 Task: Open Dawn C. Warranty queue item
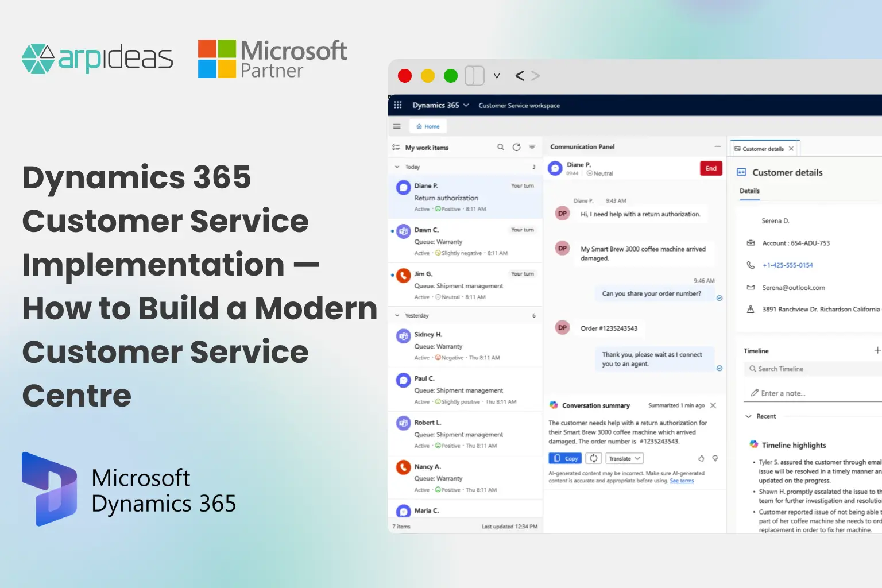tap(466, 241)
